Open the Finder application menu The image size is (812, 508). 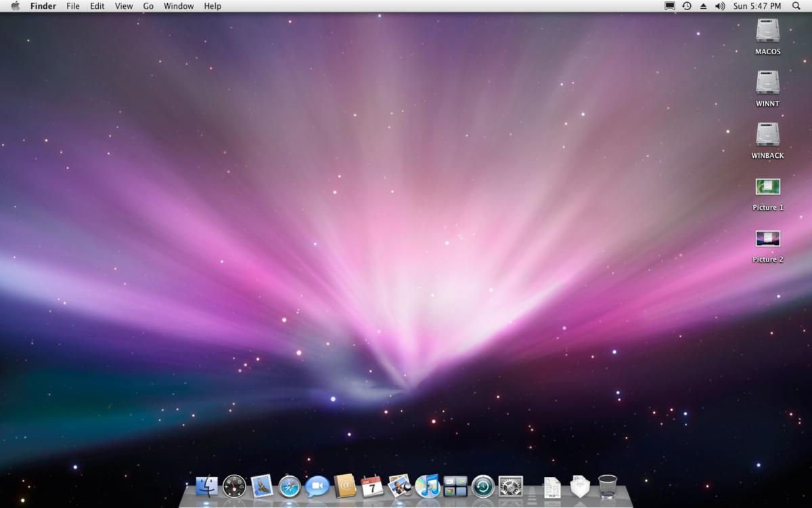(x=43, y=6)
